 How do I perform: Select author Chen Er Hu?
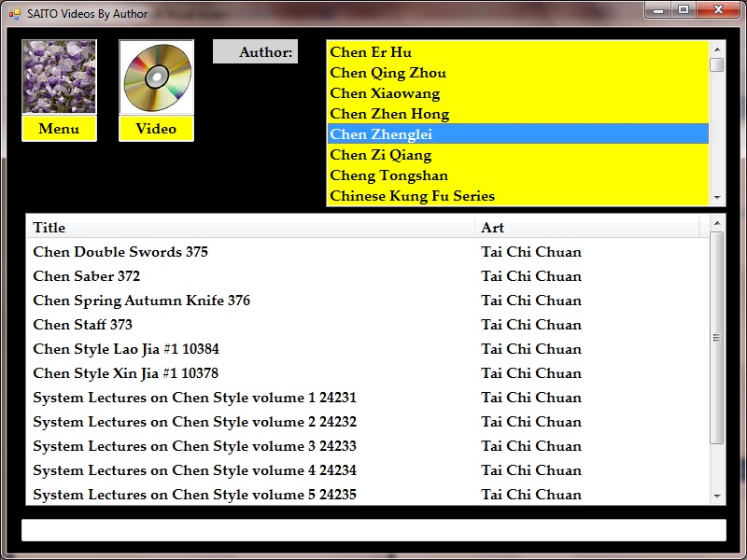point(518,52)
